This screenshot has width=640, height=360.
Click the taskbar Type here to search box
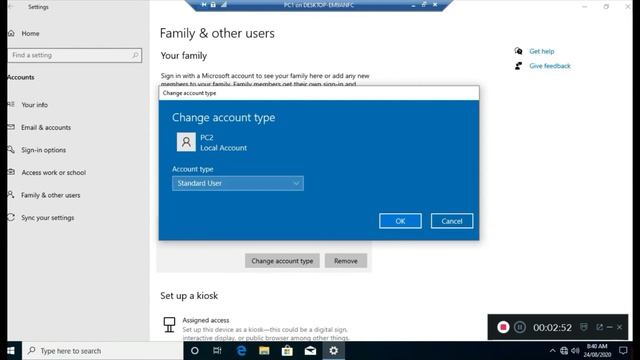pos(102,351)
